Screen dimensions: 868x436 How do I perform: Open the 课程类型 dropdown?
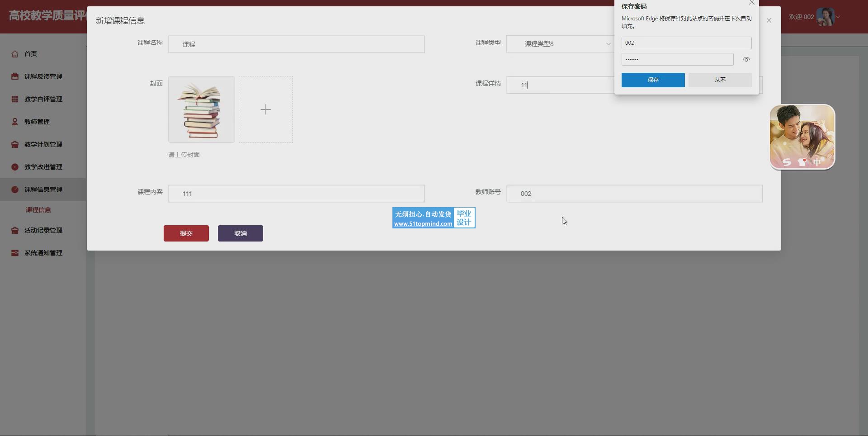560,44
